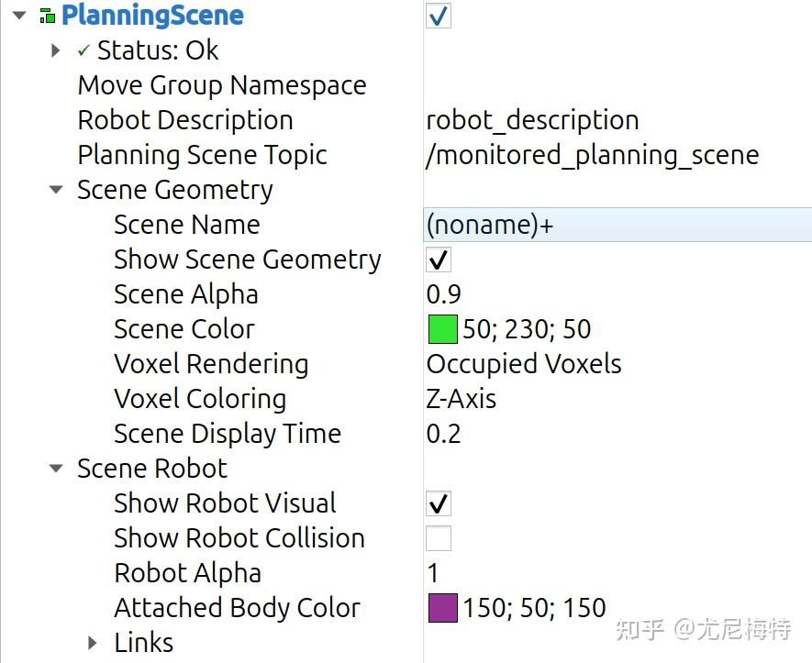This screenshot has width=812, height=663.
Task: Select the Scene Name label
Action: tap(187, 225)
